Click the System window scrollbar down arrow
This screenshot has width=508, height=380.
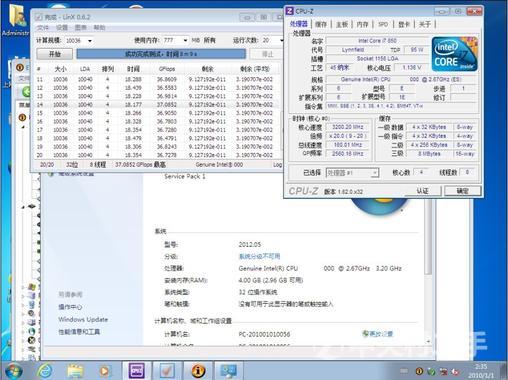(428, 342)
